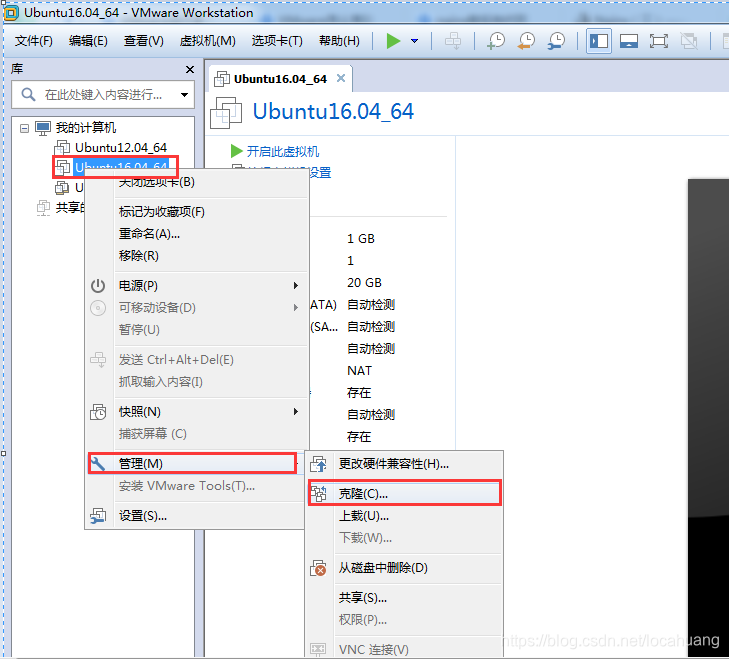
Task: Click the snapshot icon beside 快照(N)
Action: point(98,412)
